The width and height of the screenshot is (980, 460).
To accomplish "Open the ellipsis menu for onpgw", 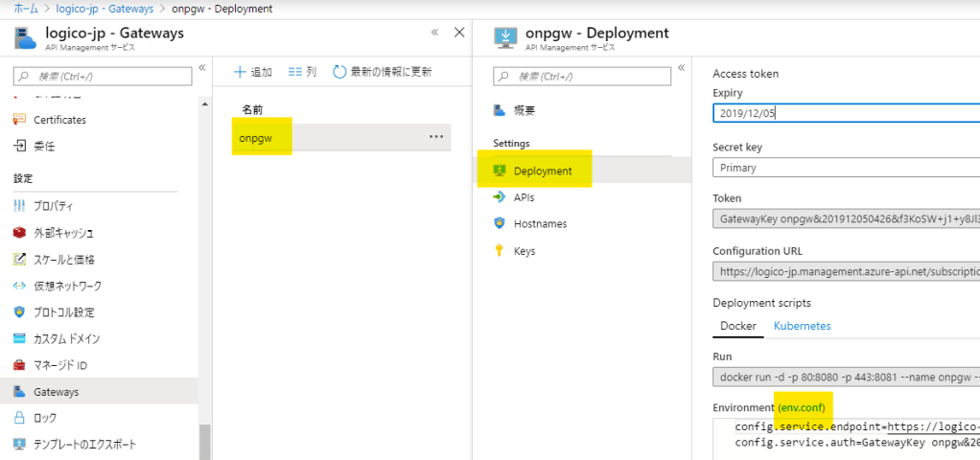I will [x=436, y=137].
